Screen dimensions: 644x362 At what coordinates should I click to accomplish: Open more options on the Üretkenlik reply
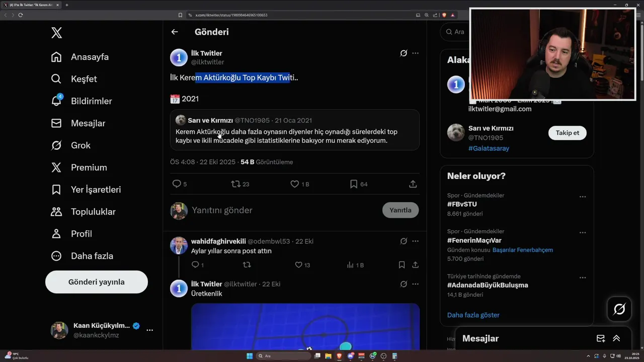click(415, 284)
